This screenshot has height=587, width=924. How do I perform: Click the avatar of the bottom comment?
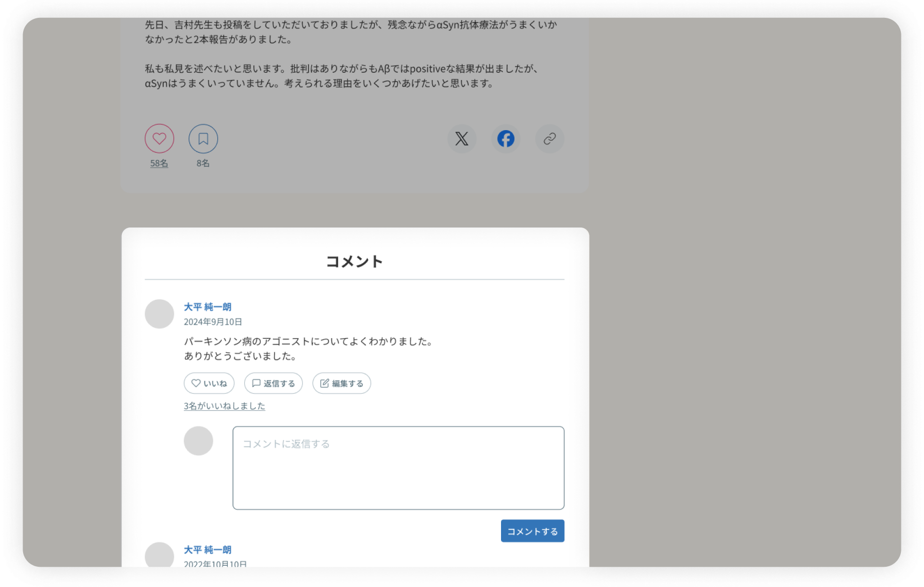tap(159, 555)
